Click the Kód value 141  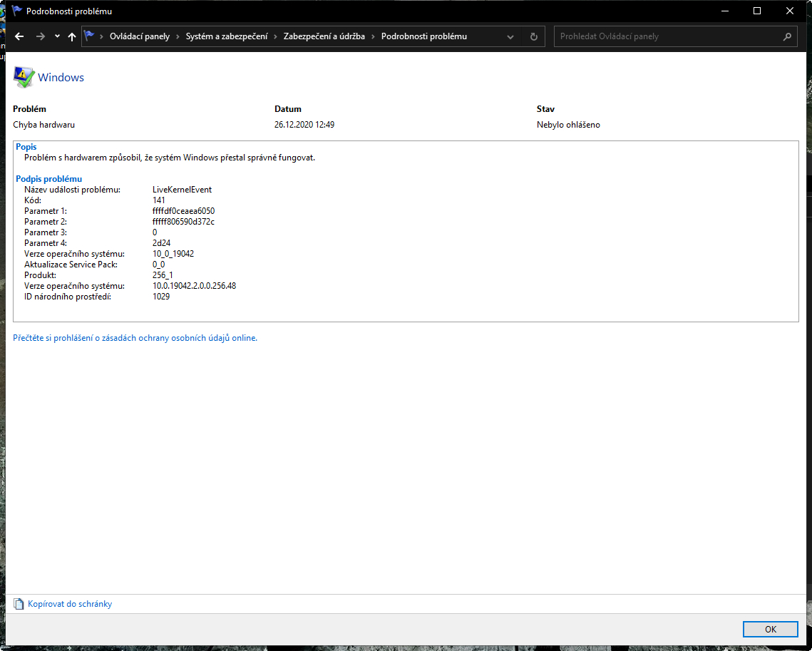click(x=159, y=200)
